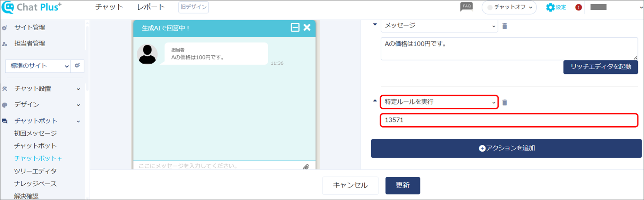Click the サイト管理 gear icon

(x=5, y=28)
